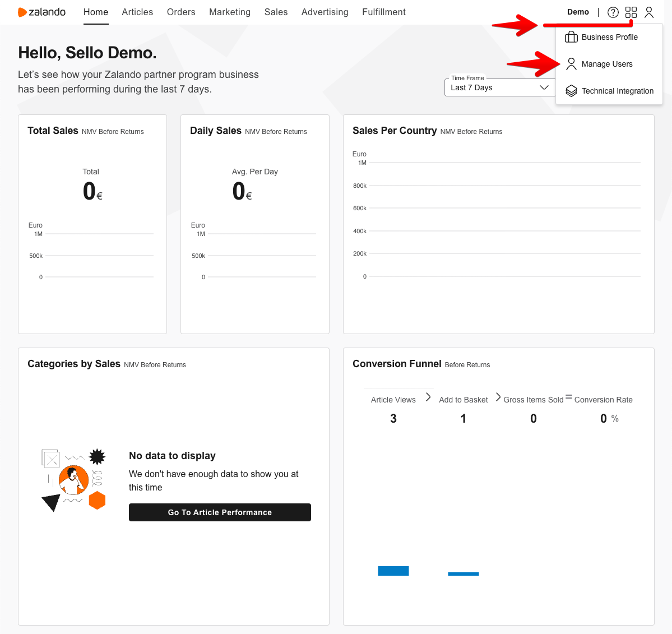Screen dimensions: 672x634
Task: Click the Zalando logo
Action: pos(41,12)
